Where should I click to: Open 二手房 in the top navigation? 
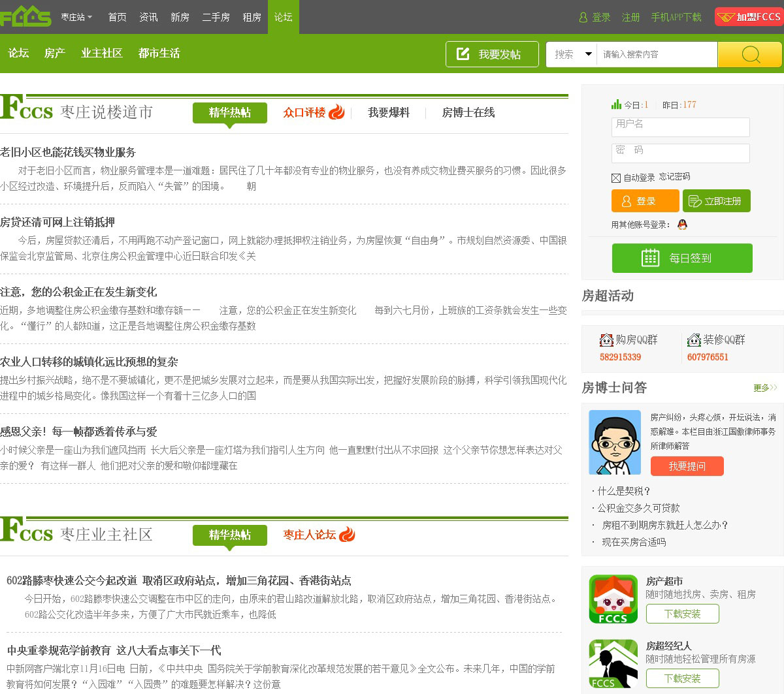click(216, 17)
